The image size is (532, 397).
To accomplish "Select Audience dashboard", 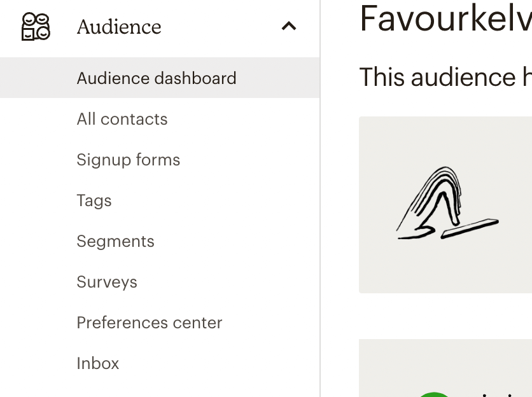I will (160, 78).
